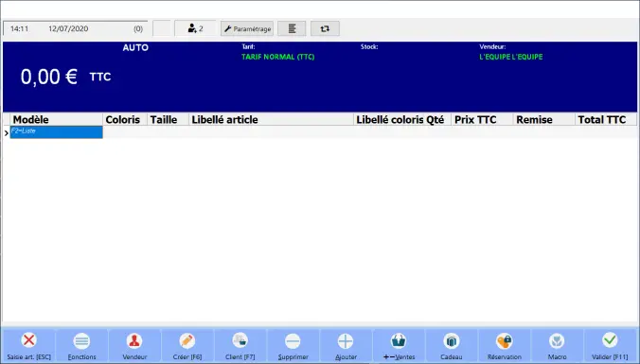Click the Remise column header
This screenshot has height=364, width=640.
543,119
